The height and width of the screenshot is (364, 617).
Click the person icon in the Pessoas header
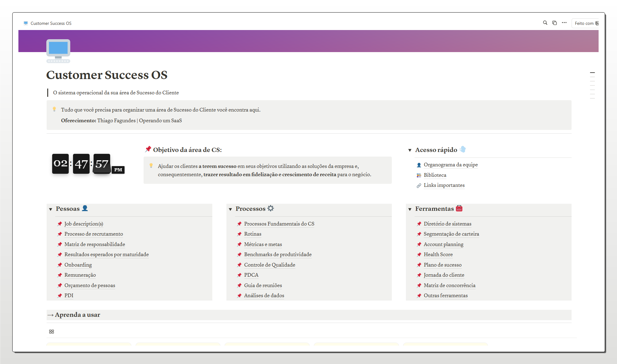coord(85,208)
